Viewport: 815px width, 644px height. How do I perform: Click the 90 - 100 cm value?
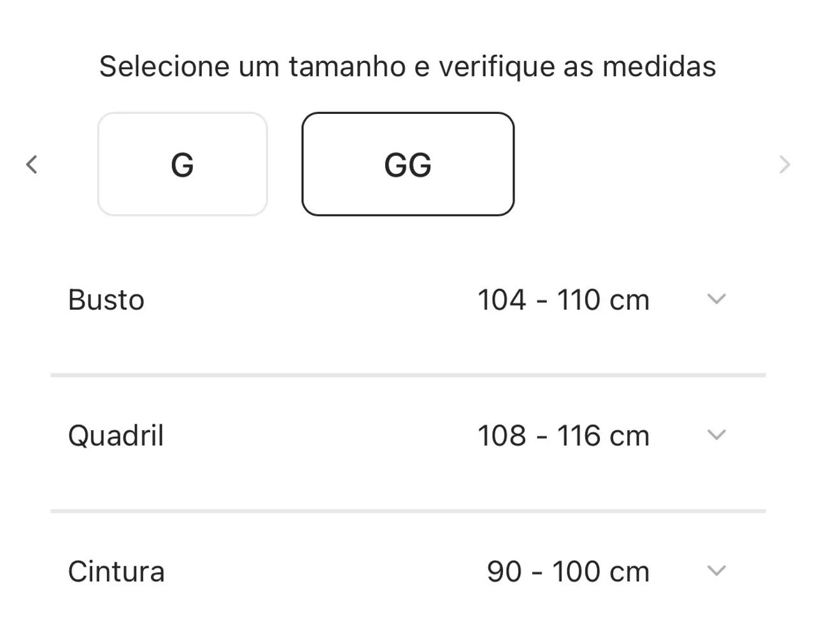pyautogui.click(x=568, y=571)
